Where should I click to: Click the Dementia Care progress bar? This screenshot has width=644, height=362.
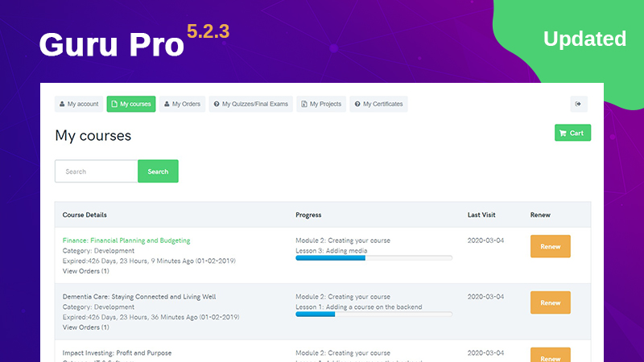(x=374, y=315)
